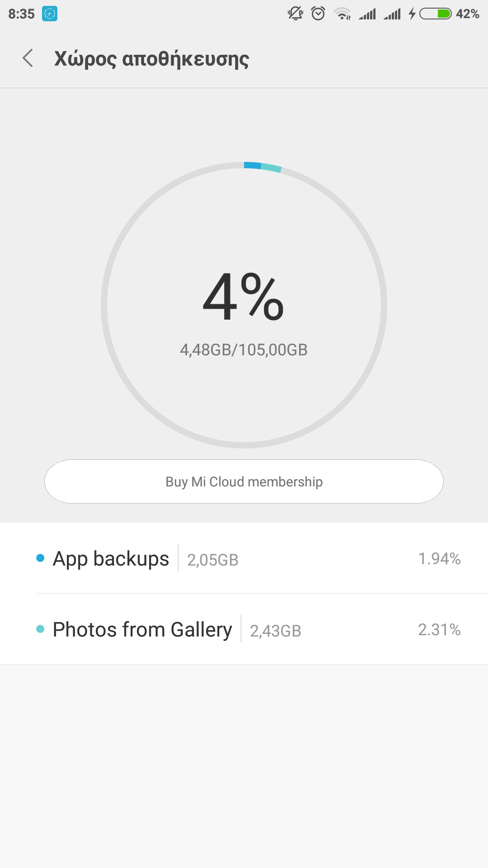Tap the back arrow icon
Viewport: 488px width, 868px height.
pos(28,58)
